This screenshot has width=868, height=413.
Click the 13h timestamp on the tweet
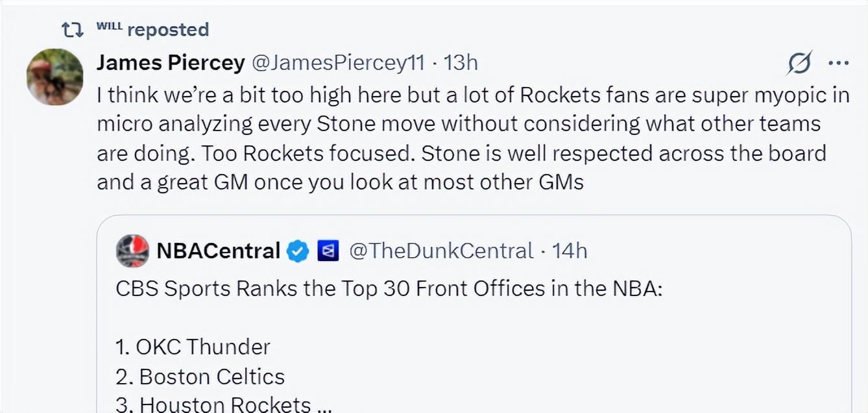click(462, 62)
